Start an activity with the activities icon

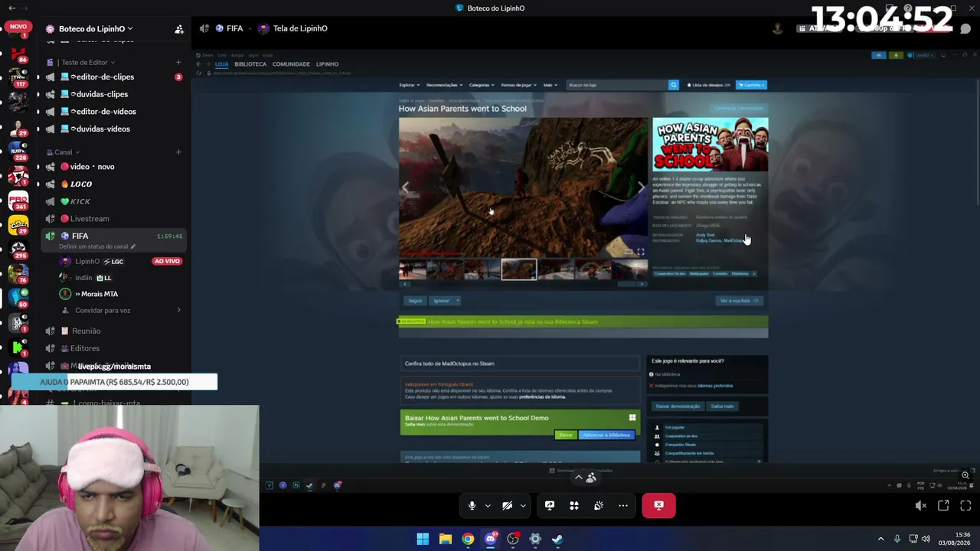[x=574, y=505]
